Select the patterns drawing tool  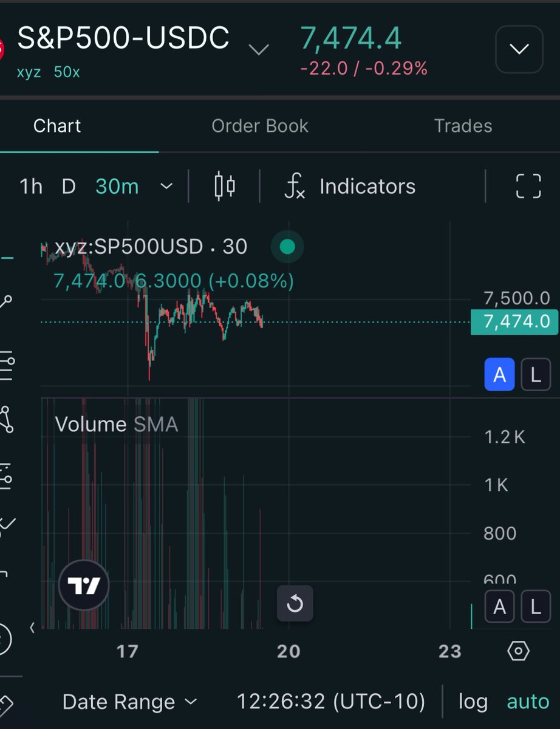click(x=6, y=419)
